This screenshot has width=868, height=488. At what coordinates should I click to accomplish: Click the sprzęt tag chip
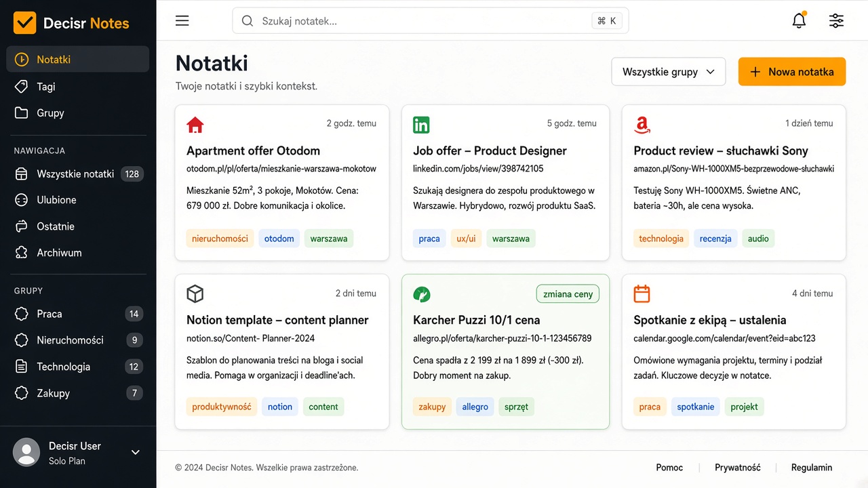click(x=517, y=407)
